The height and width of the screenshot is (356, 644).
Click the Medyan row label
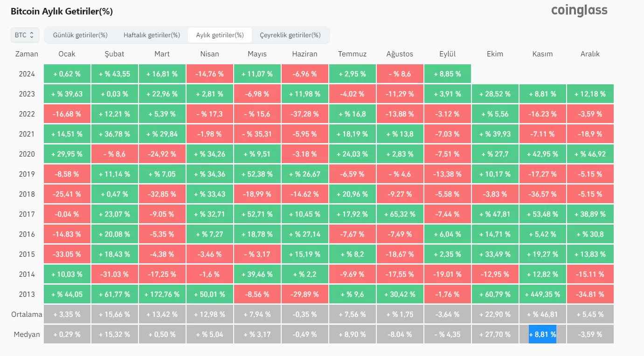tap(27, 335)
